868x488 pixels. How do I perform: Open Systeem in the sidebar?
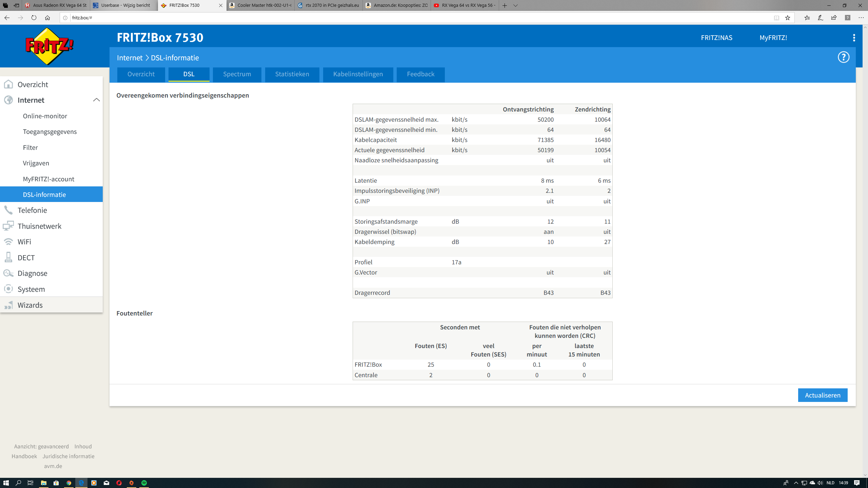tap(31, 289)
